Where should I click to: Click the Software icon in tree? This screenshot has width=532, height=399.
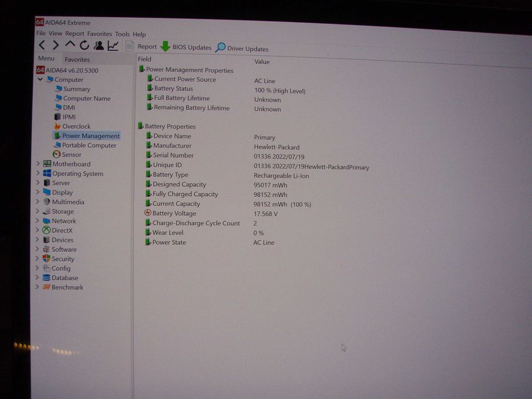click(x=46, y=250)
